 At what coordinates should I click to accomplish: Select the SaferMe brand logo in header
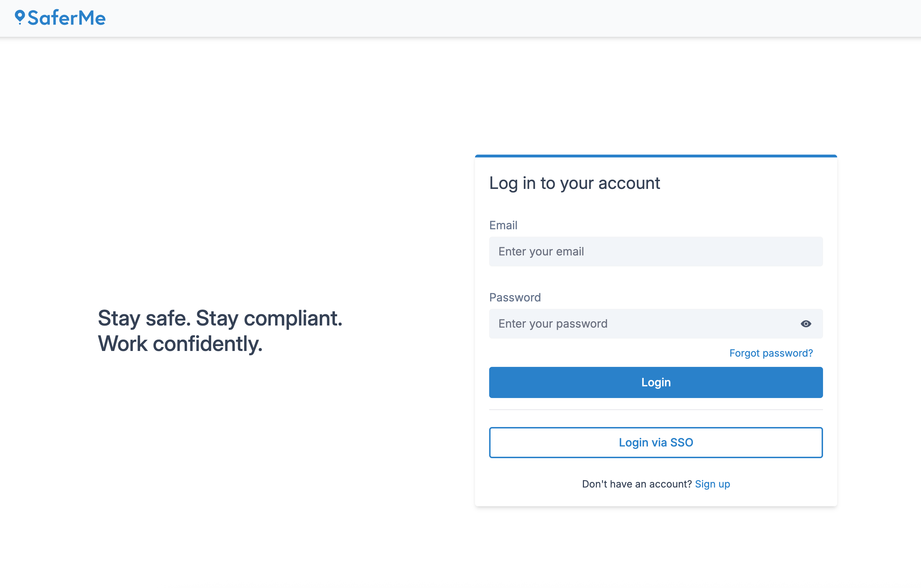tap(61, 18)
